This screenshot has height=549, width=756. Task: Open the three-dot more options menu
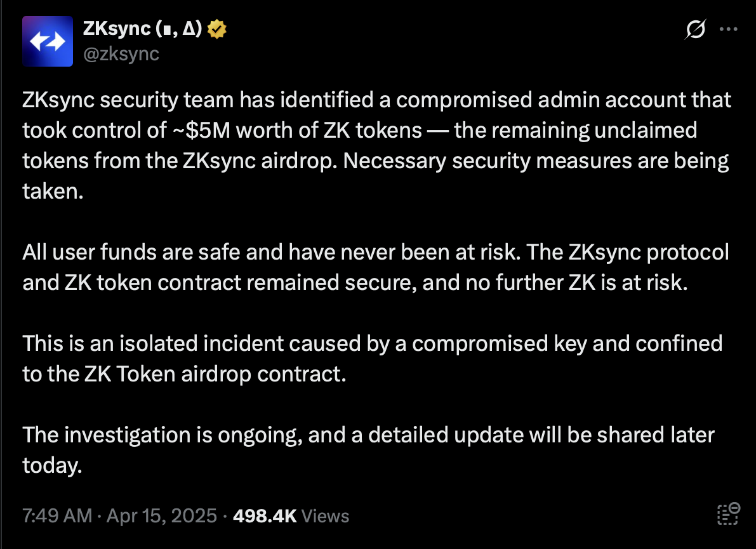[727, 29]
